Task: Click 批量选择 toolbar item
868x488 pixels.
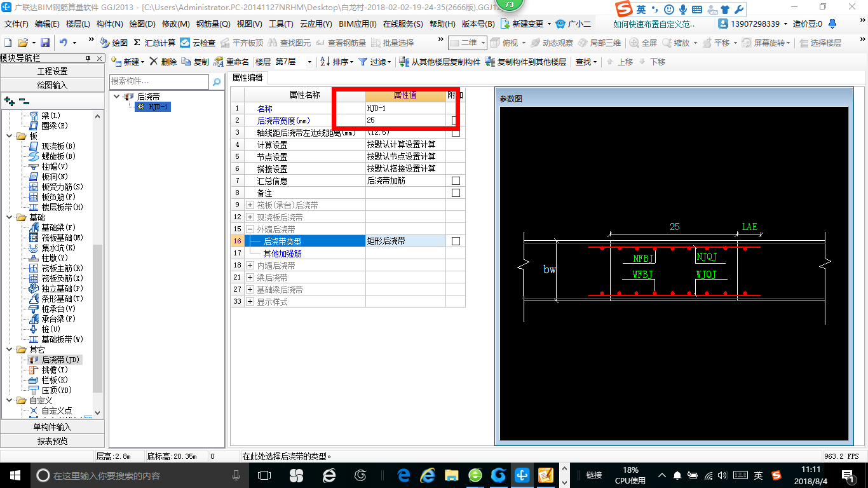Action: pos(392,43)
